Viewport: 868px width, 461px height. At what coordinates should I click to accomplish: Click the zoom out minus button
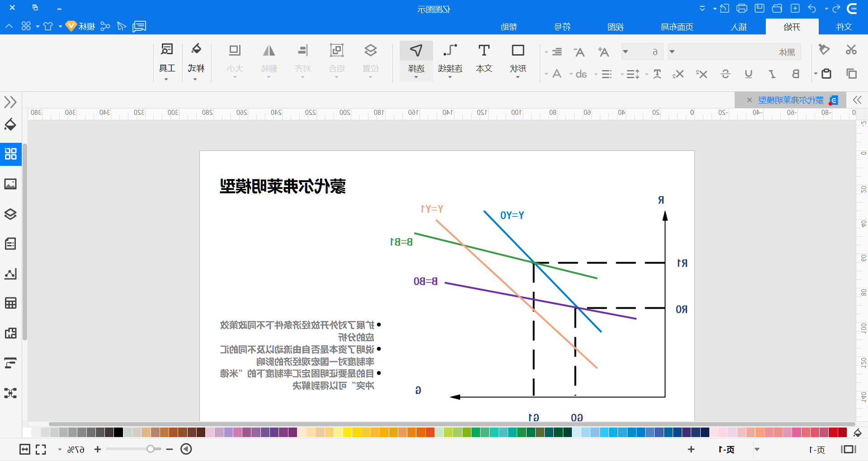(170, 449)
